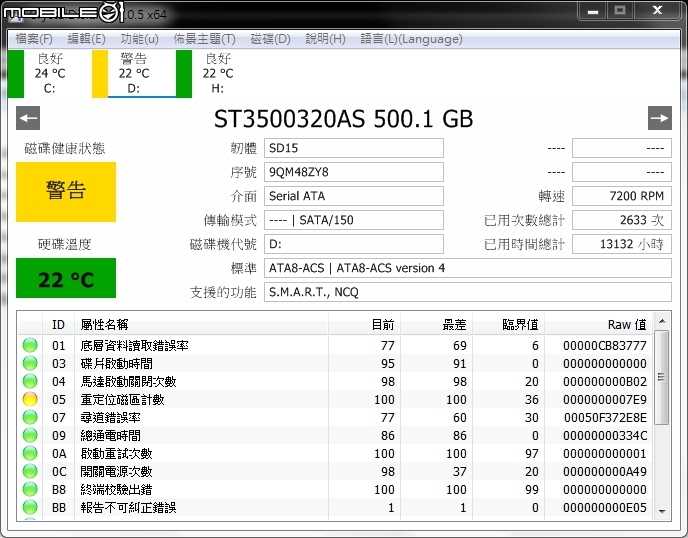Select row 碟片啟動時間
The width and height of the screenshot is (688, 538).
click(x=336, y=363)
